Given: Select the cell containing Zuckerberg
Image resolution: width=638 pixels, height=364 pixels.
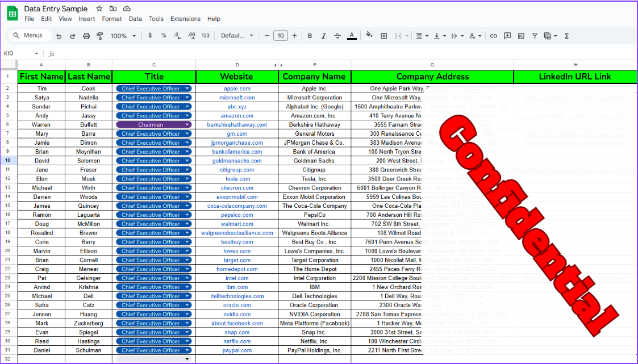Looking at the screenshot, I should point(88,323).
